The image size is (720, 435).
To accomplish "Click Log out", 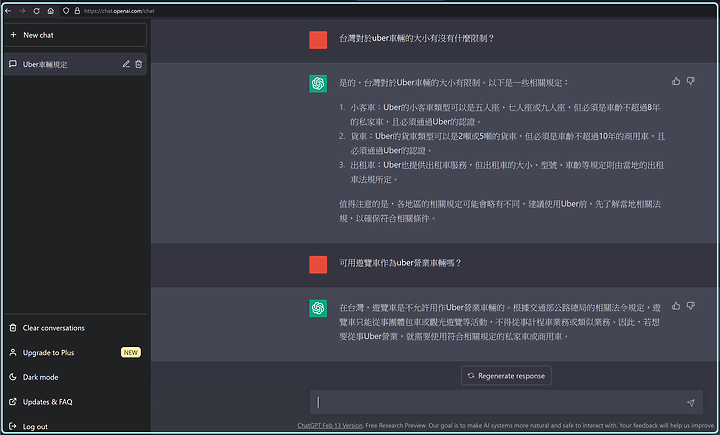I will [75, 426].
